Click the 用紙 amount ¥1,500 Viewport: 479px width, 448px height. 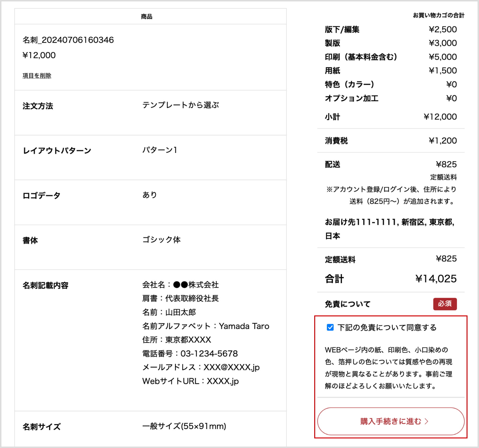(443, 71)
